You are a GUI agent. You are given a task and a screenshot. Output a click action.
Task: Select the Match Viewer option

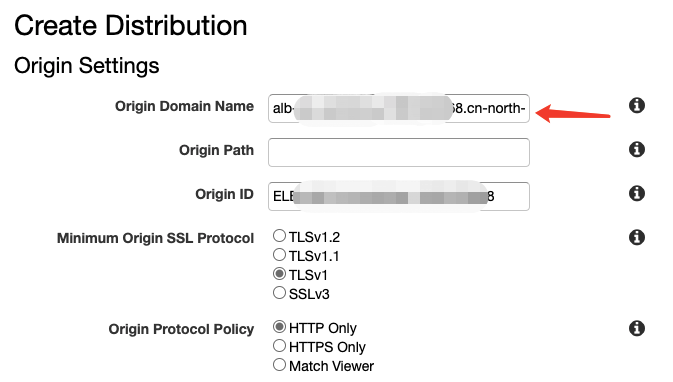coord(279,365)
